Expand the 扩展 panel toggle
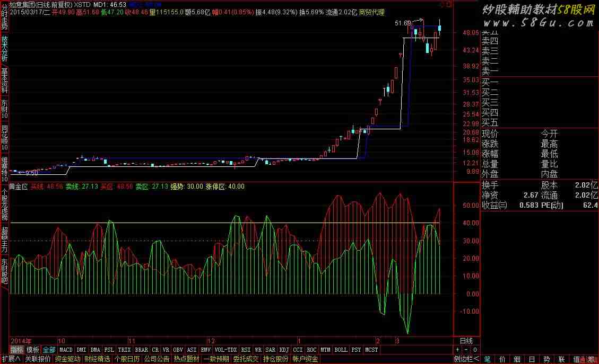The width and height of the screenshot is (599, 364). tap(11, 359)
